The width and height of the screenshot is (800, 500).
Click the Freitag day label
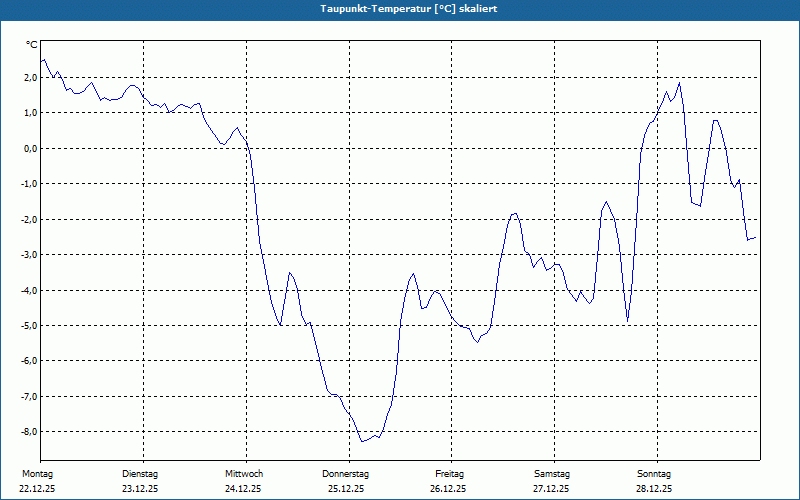point(449,474)
